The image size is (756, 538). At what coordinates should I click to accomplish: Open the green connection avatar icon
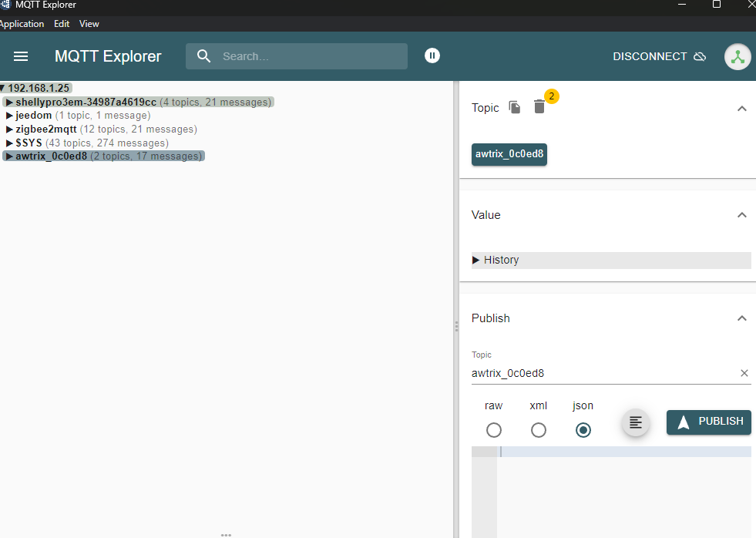click(x=738, y=56)
